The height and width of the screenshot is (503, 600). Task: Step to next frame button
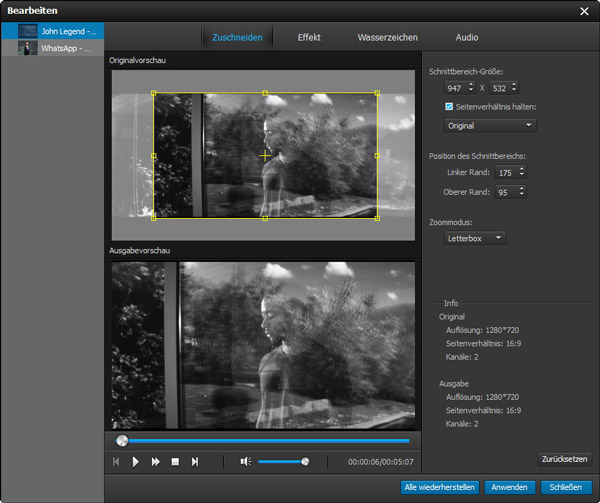pyautogui.click(x=195, y=462)
